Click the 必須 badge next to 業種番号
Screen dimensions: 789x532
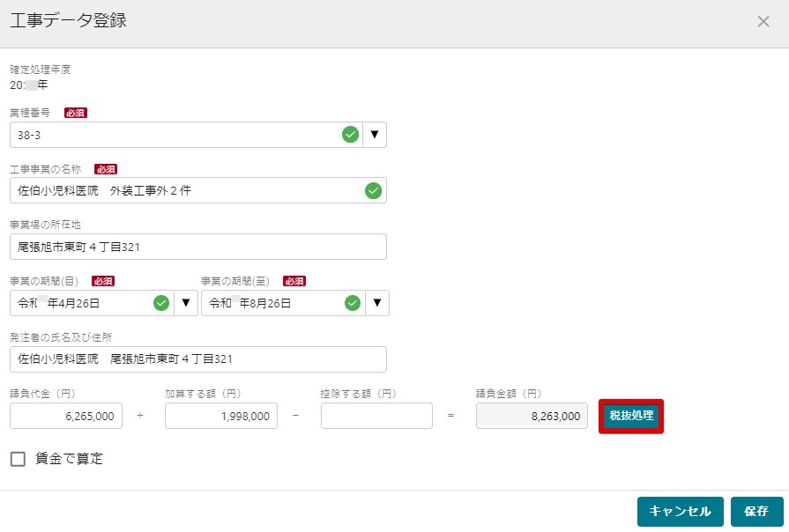click(x=76, y=113)
